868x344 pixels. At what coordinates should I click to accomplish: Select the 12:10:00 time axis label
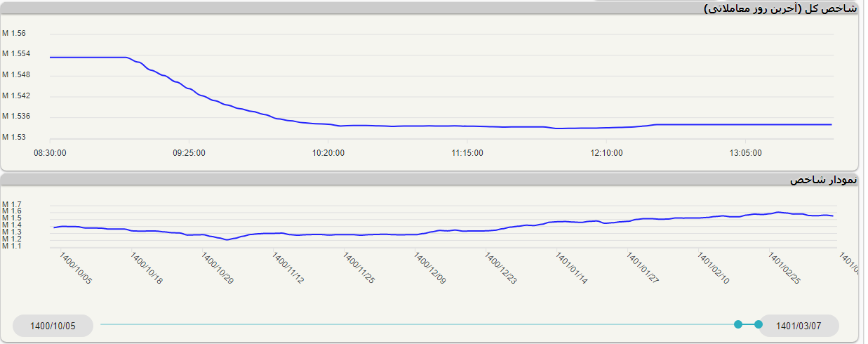coord(606,152)
